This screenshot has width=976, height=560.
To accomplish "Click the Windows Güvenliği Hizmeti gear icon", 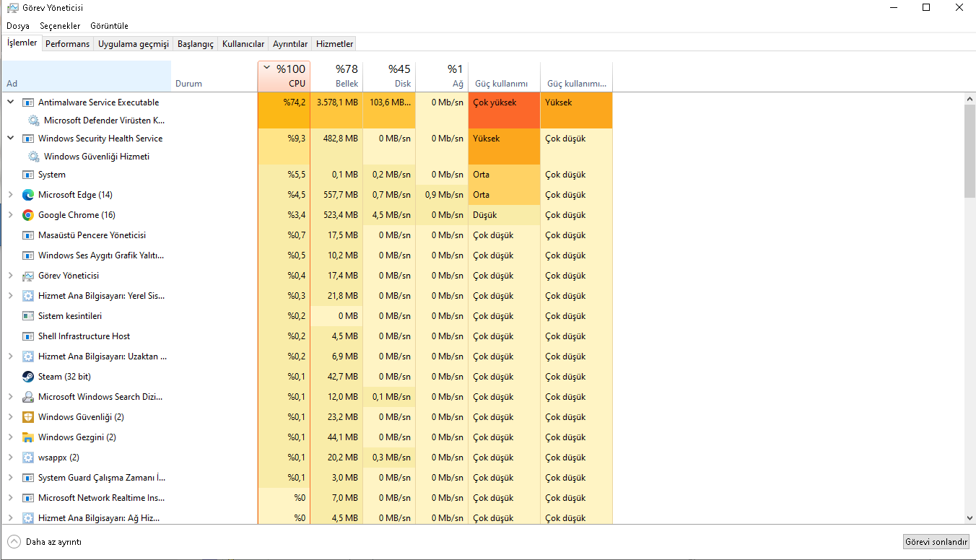I will pos(34,157).
